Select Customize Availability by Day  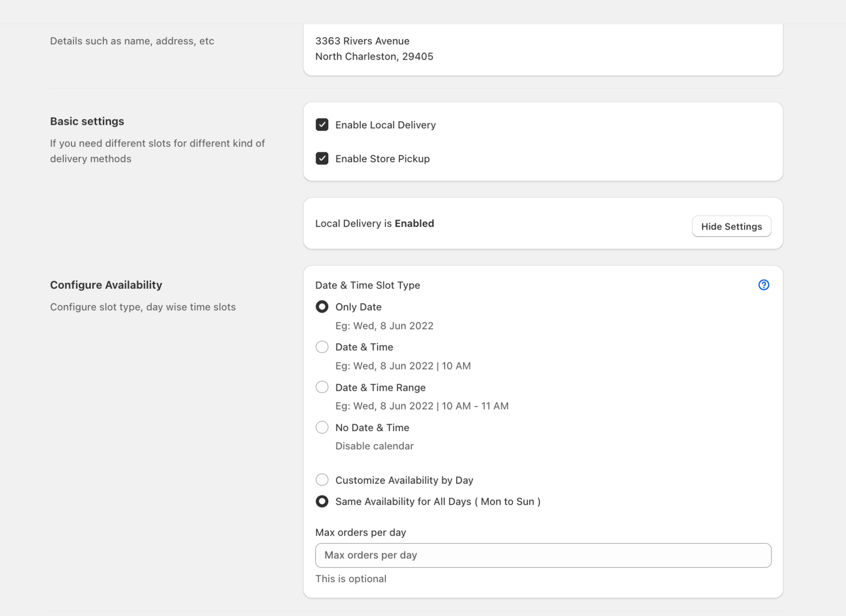click(x=322, y=480)
